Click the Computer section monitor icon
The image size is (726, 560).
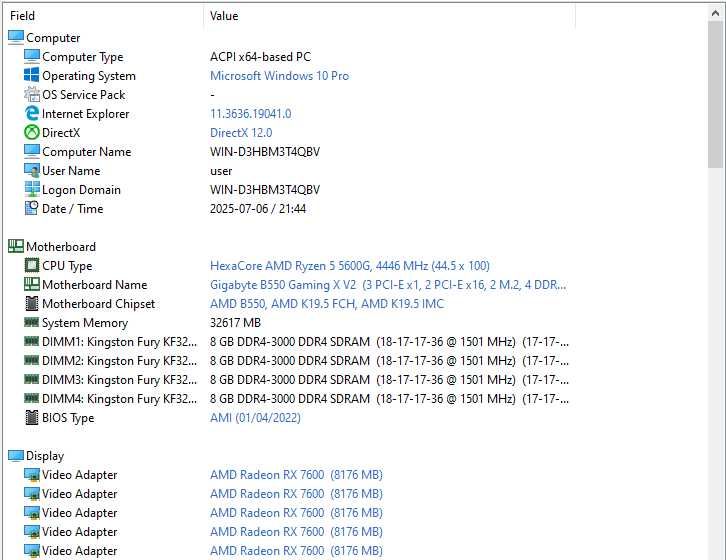(x=16, y=38)
